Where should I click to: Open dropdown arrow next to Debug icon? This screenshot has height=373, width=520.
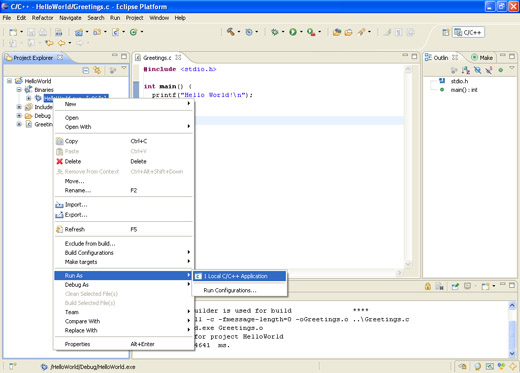pos(283,32)
